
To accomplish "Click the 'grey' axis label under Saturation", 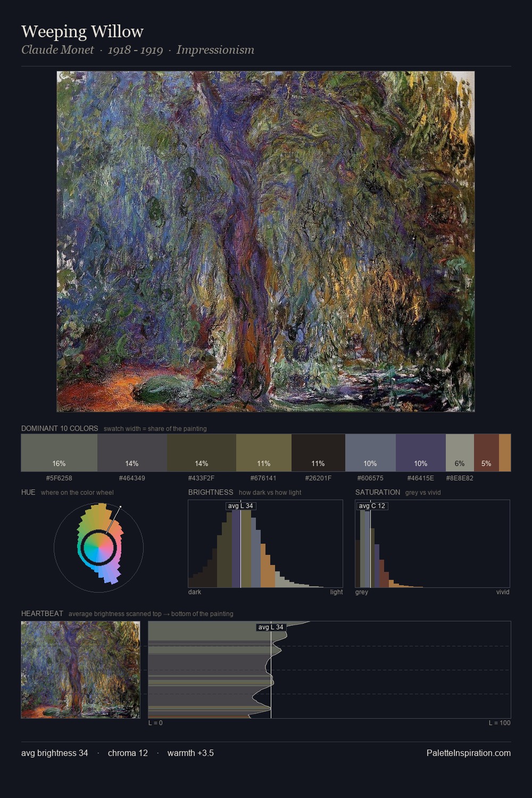I will coord(362,592).
